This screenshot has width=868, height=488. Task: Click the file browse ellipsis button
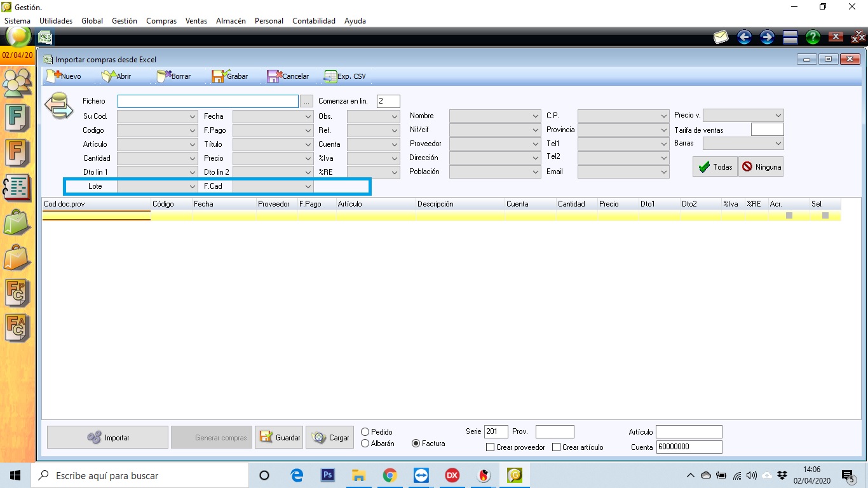(x=307, y=102)
